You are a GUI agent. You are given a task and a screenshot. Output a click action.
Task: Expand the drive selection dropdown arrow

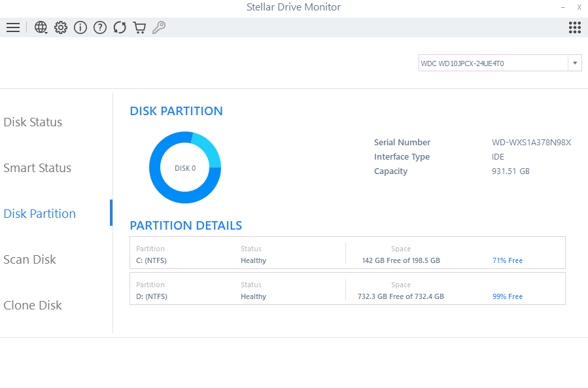575,63
